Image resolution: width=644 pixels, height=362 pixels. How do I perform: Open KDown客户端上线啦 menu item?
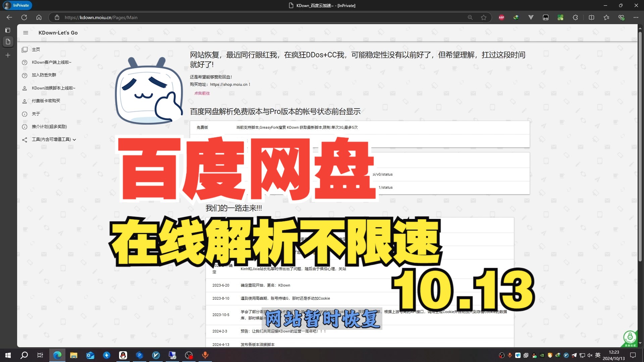click(x=51, y=62)
